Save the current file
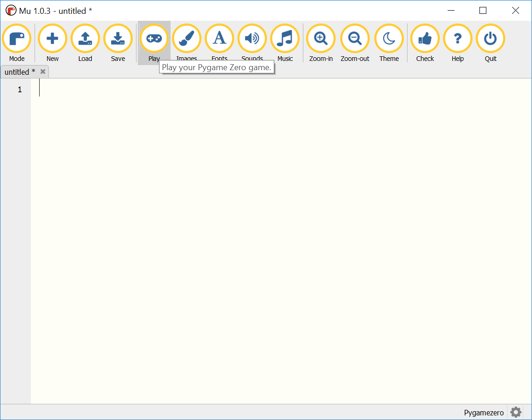This screenshot has height=420, width=532. point(118,43)
